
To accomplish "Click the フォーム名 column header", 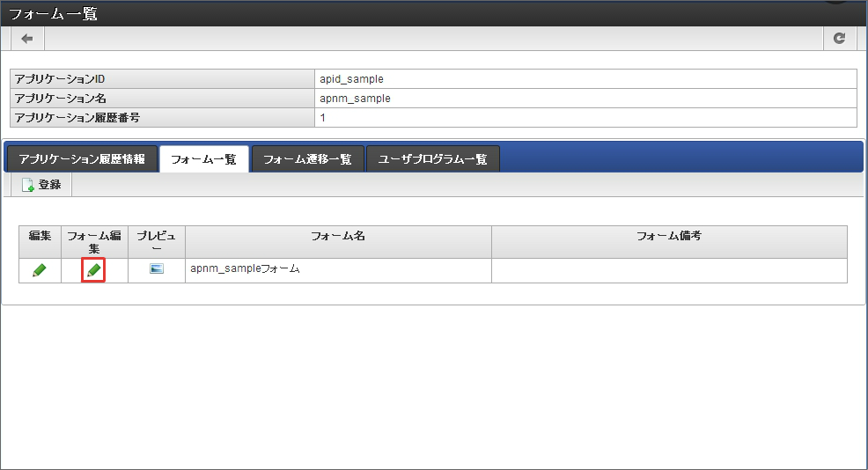I will (338, 242).
